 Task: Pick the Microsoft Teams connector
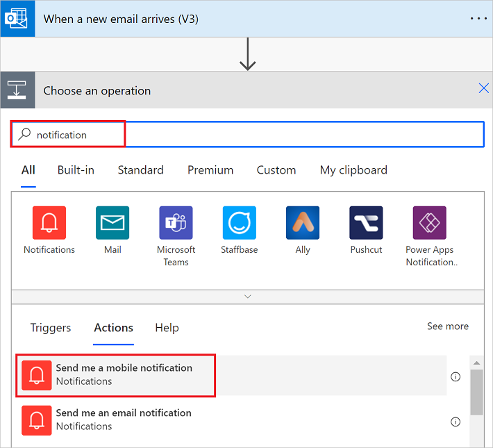(x=176, y=223)
